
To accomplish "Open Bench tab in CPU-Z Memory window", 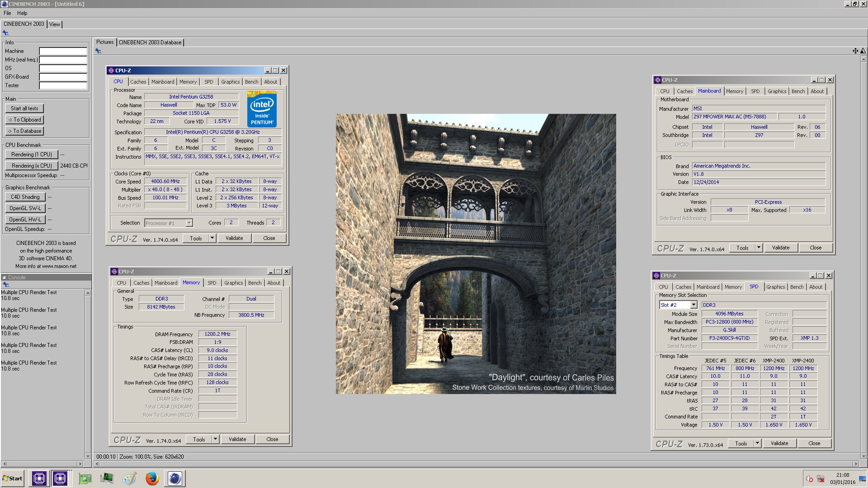I will pos(255,283).
